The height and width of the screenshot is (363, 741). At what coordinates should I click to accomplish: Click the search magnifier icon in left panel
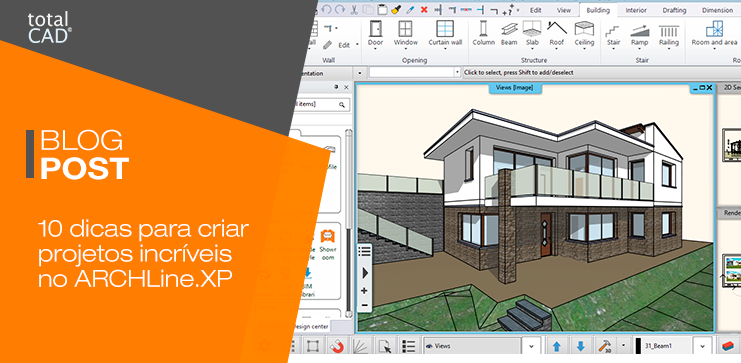tap(342, 104)
